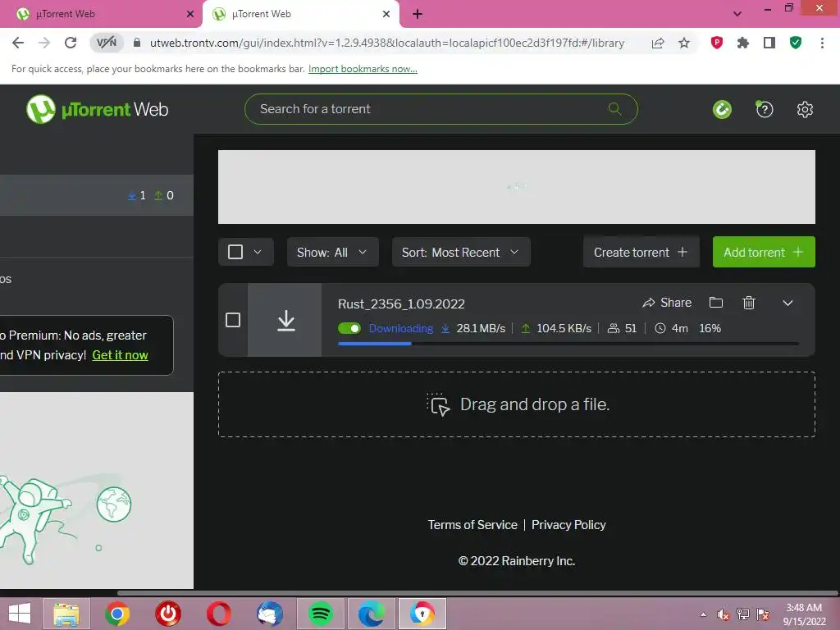This screenshot has width=840, height=630.
Task: Click the network tray icon
Action: 743,614
